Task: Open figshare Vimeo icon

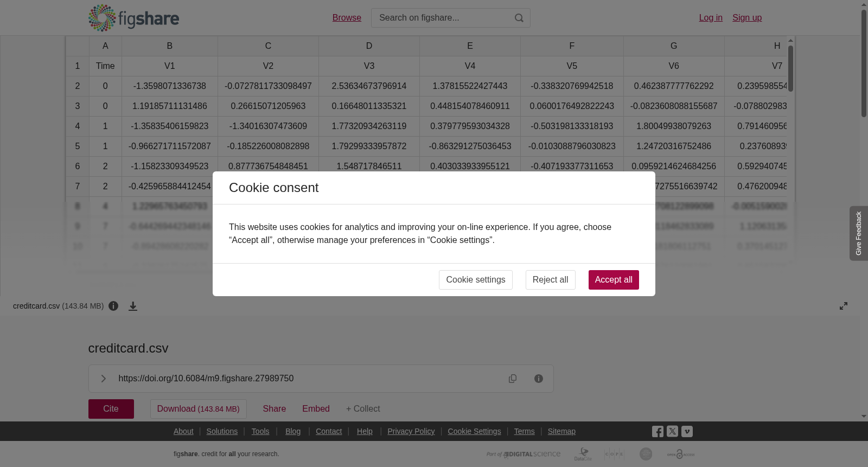Action: pyautogui.click(x=687, y=431)
